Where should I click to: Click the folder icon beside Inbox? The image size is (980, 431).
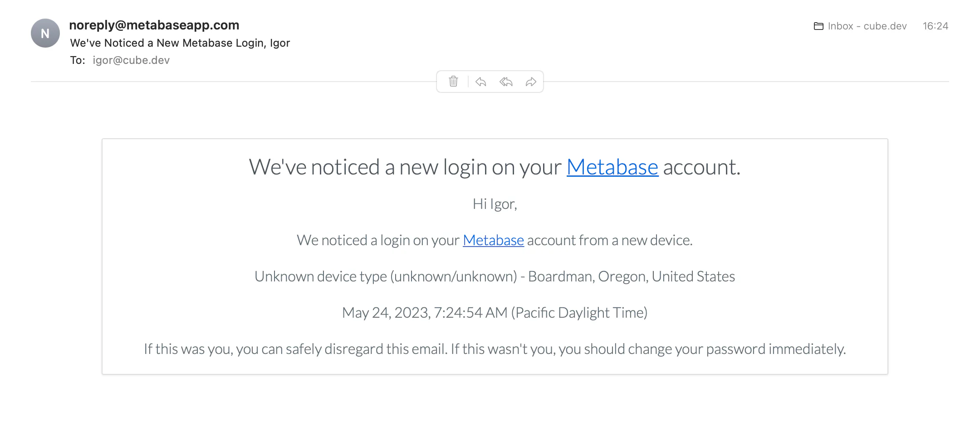pos(818,26)
